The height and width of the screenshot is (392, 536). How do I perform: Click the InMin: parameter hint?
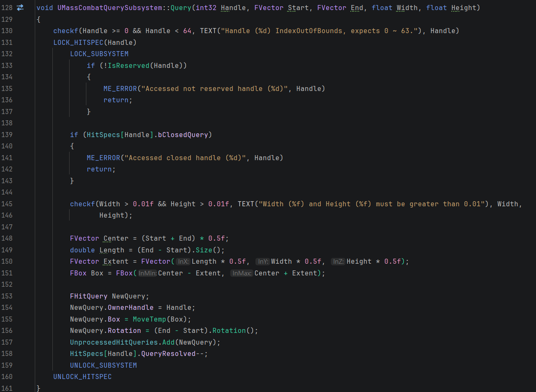pyautogui.click(x=148, y=273)
